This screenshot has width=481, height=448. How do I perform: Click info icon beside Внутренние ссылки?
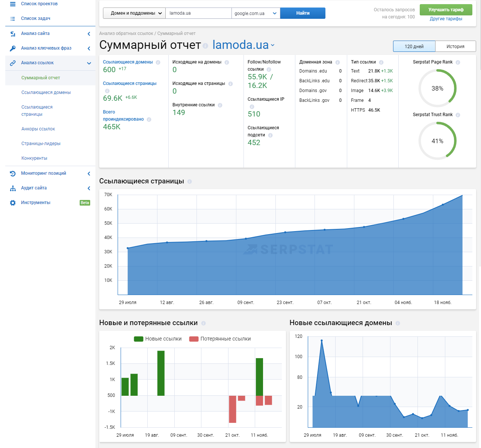click(220, 105)
